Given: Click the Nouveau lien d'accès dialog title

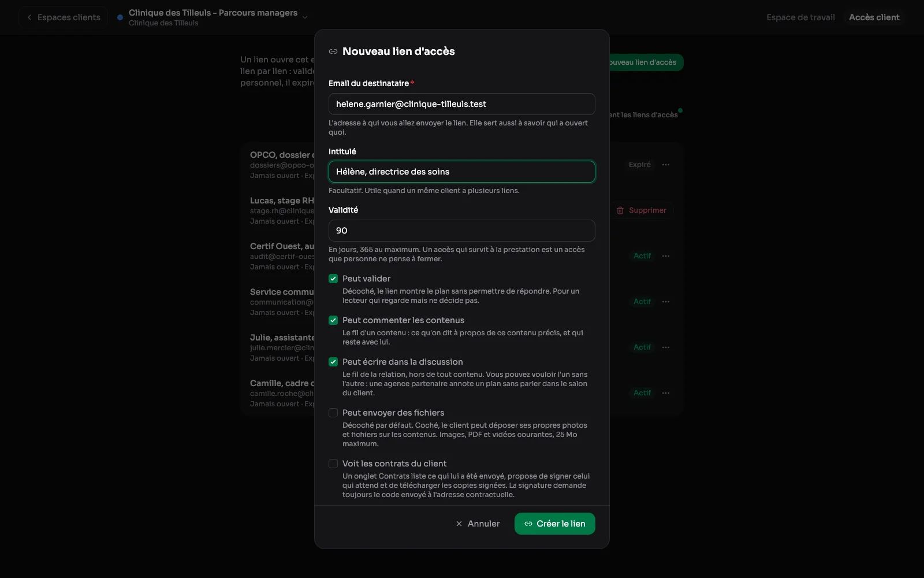Looking at the screenshot, I should pyautogui.click(x=398, y=51).
